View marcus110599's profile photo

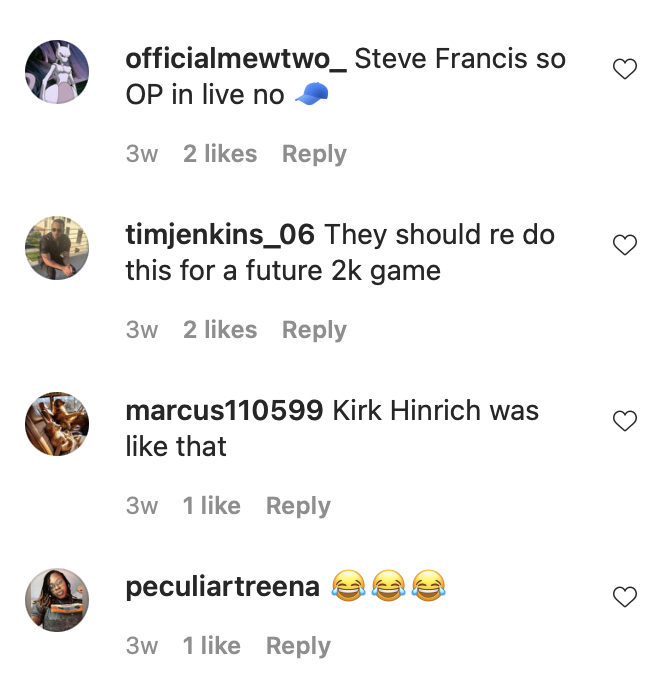pyautogui.click(x=57, y=424)
